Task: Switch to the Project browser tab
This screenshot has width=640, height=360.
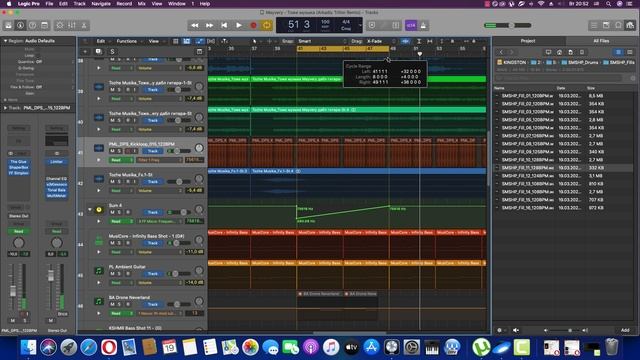Action: (x=528, y=41)
